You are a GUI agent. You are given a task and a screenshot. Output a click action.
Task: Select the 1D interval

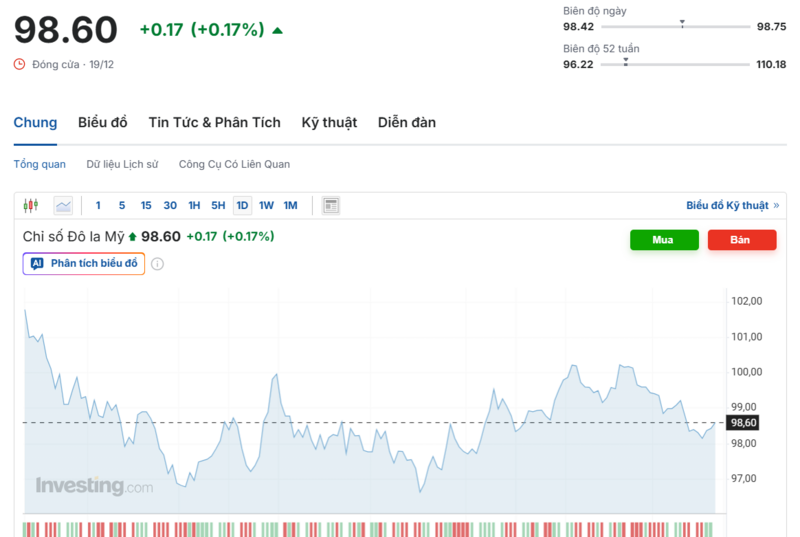242,205
